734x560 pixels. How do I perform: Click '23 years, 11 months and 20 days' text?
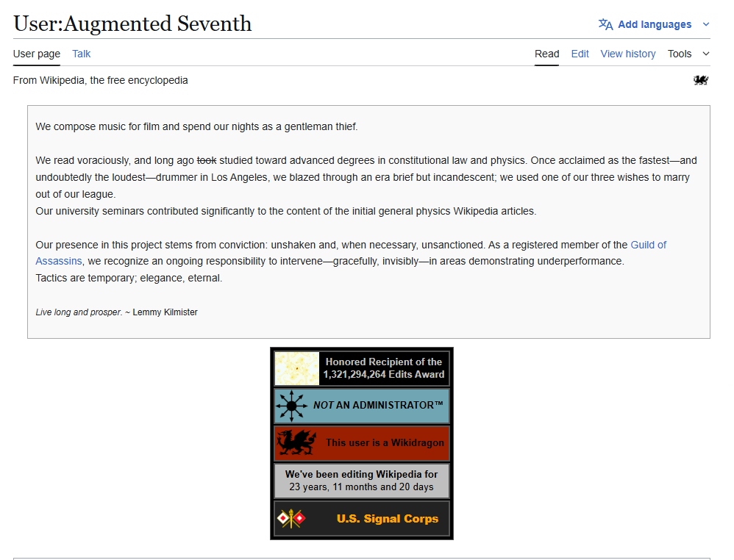[x=361, y=487]
